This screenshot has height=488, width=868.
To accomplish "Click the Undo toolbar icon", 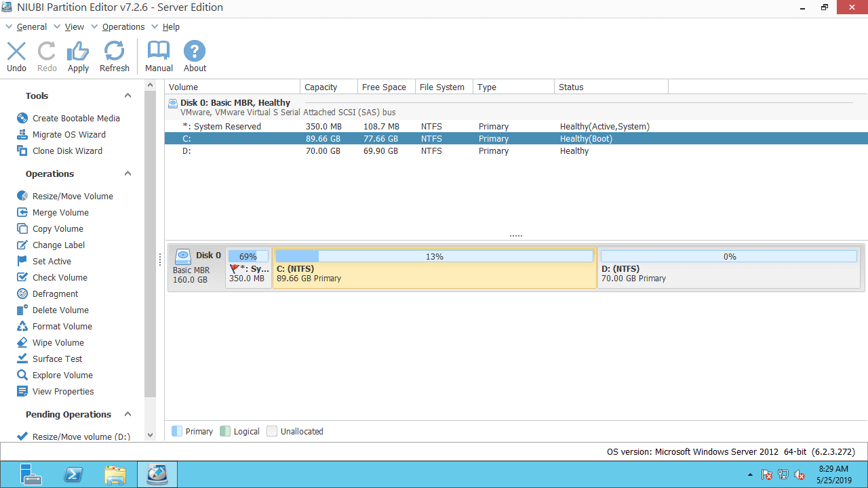I will point(16,52).
